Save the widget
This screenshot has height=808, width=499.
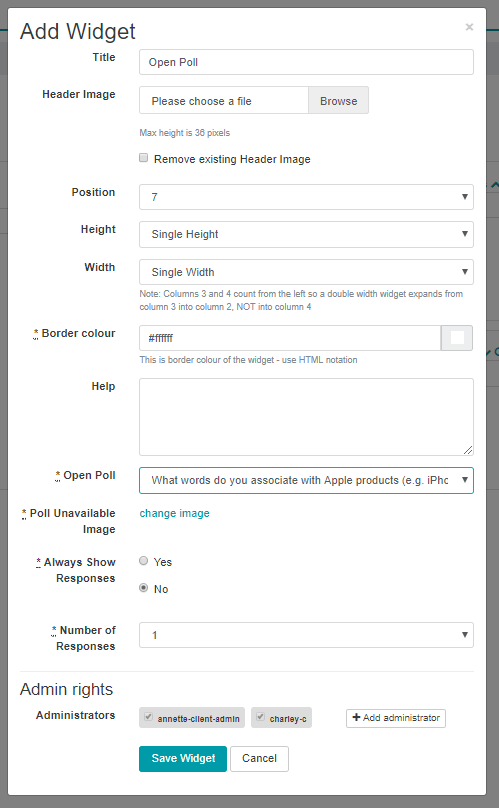pyautogui.click(x=183, y=759)
